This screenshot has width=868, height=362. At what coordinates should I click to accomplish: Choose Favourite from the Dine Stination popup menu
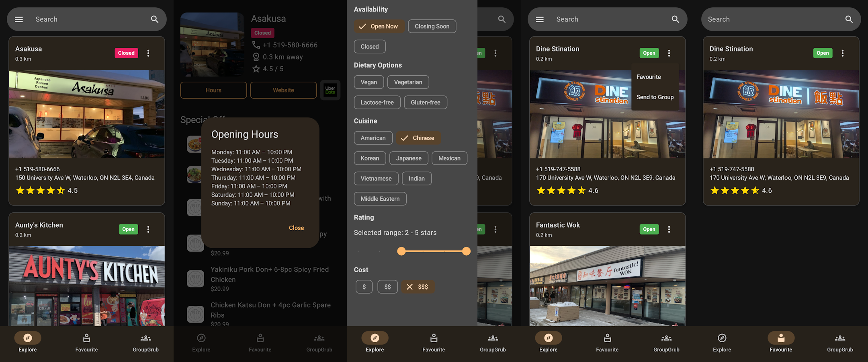649,77
